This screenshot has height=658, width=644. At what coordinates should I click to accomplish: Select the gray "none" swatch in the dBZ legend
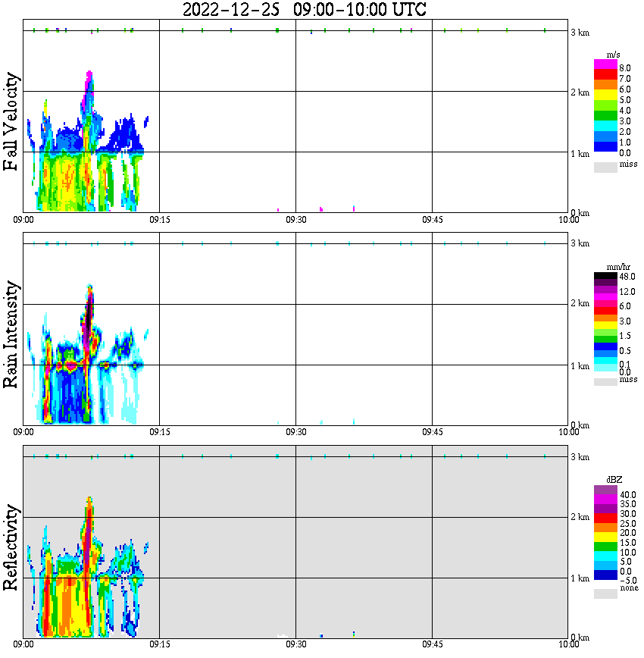[605, 594]
